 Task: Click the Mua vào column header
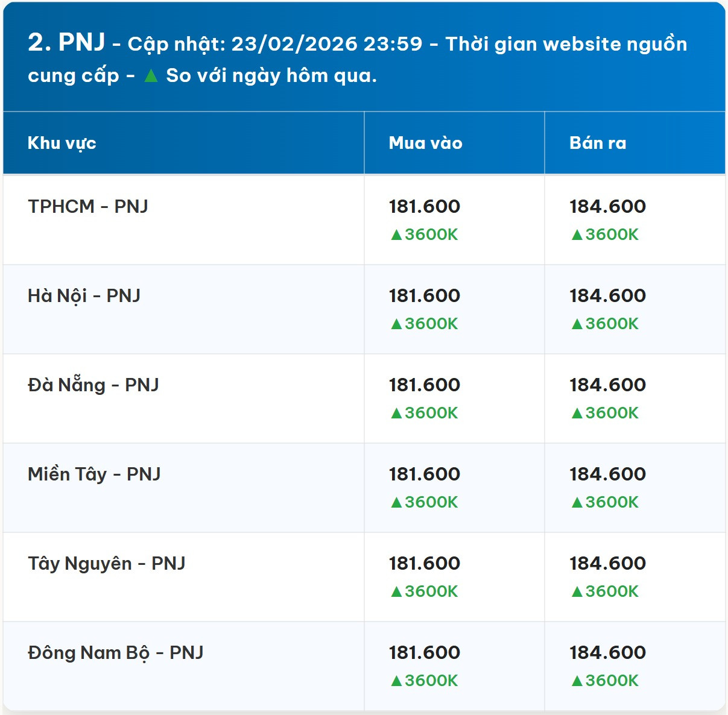(x=425, y=143)
